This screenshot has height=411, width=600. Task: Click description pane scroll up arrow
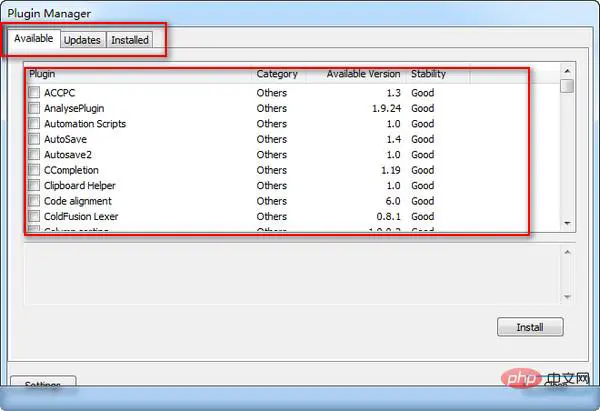click(567, 252)
